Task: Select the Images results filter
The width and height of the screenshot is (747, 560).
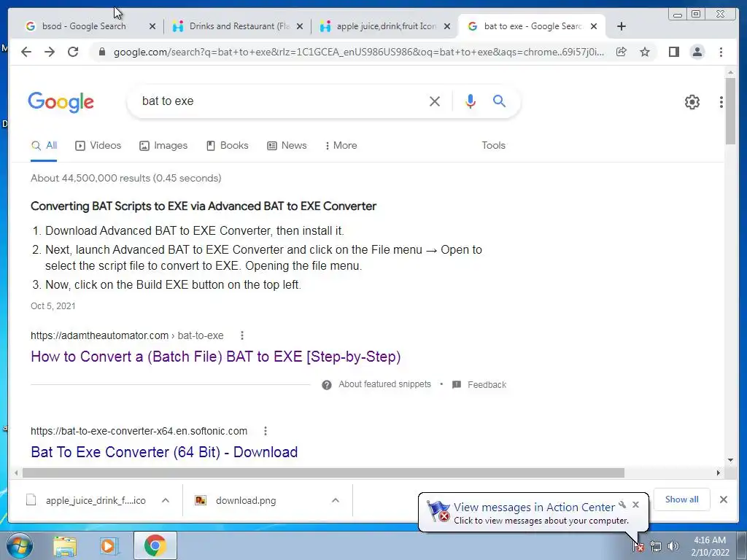Action: (x=163, y=146)
